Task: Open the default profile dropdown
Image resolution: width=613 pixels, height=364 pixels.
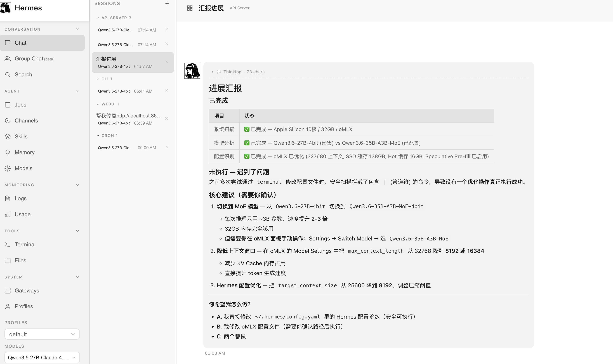Action: pyautogui.click(x=42, y=334)
